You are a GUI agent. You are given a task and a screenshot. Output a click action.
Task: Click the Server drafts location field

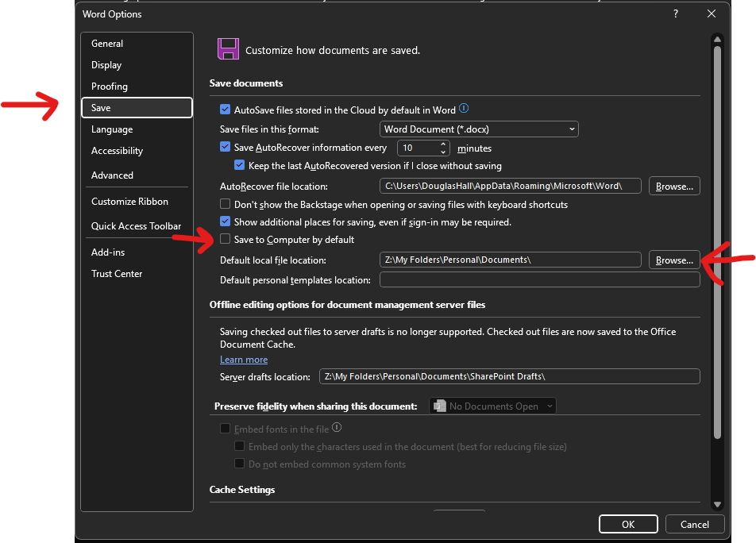click(510, 376)
